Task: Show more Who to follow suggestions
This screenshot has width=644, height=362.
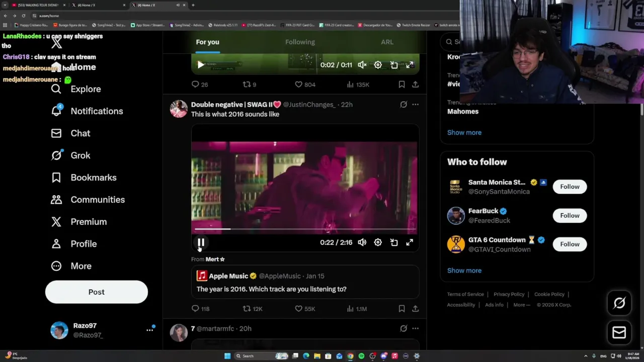Action: (464, 270)
